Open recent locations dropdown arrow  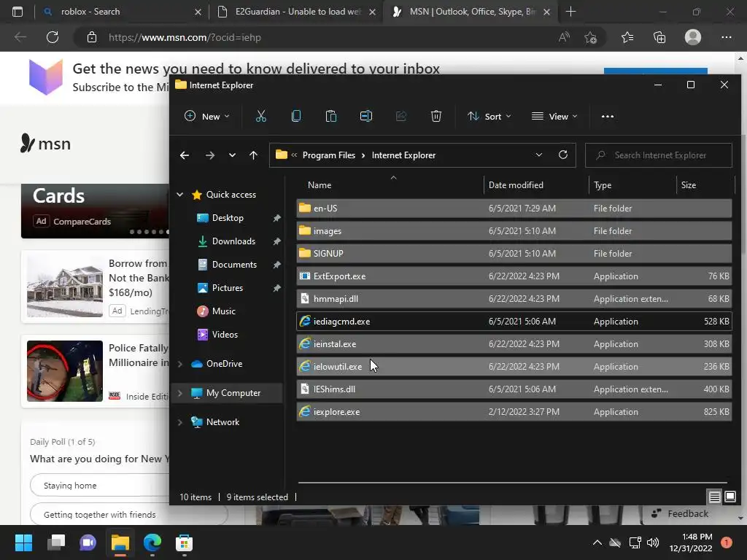coord(232,155)
